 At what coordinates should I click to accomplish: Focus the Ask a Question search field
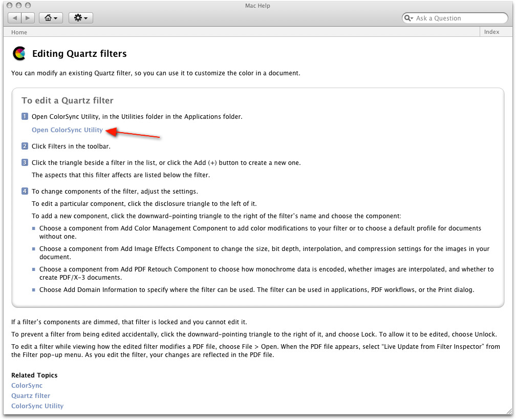455,18
